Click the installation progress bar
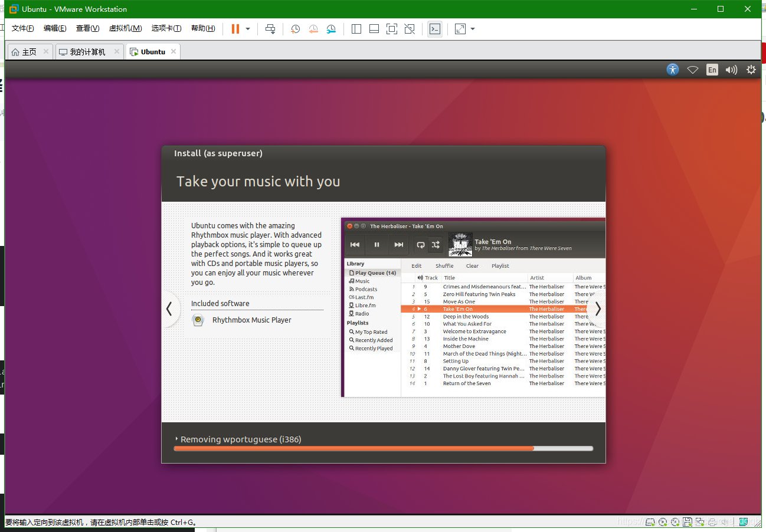This screenshot has width=766, height=532. (384, 449)
